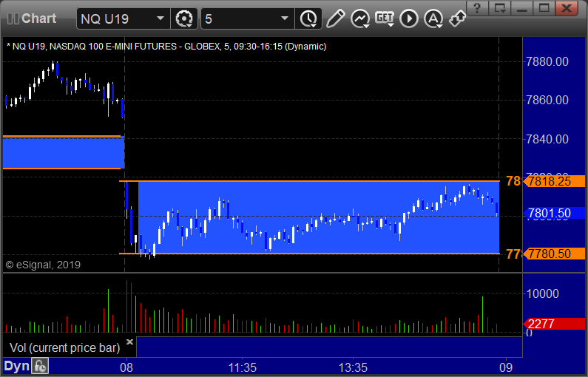The image size is (588, 377).
Task: Click the link/pin window icon
Action: (x=458, y=18)
